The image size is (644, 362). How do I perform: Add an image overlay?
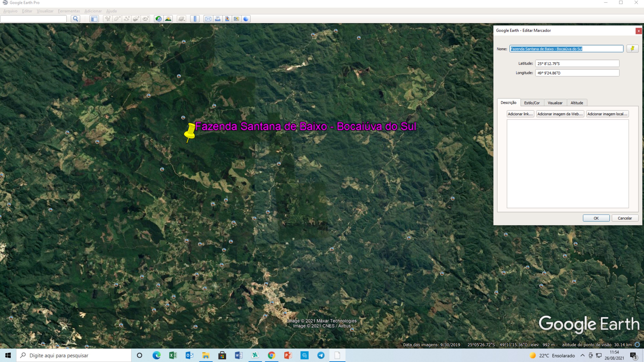coord(136,19)
